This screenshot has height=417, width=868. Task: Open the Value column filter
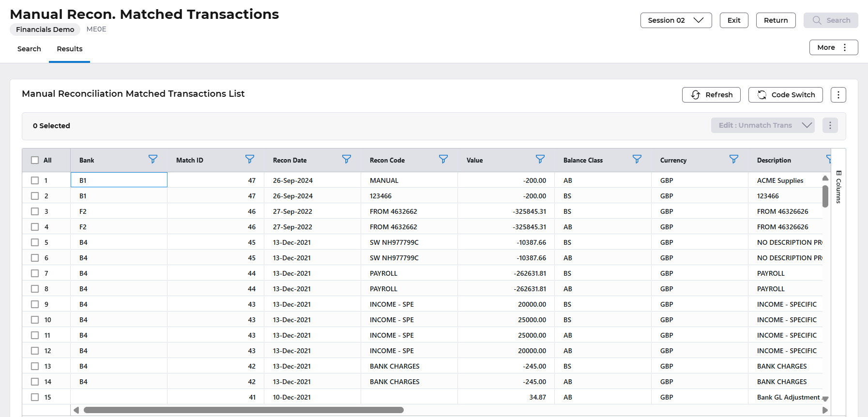pyautogui.click(x=540, y=159)
